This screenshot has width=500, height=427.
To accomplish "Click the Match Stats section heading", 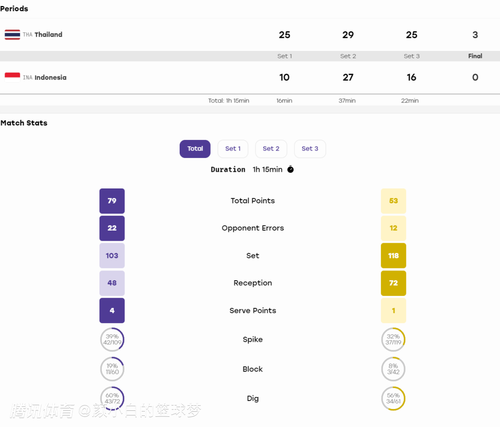I will tap(24, 123).
